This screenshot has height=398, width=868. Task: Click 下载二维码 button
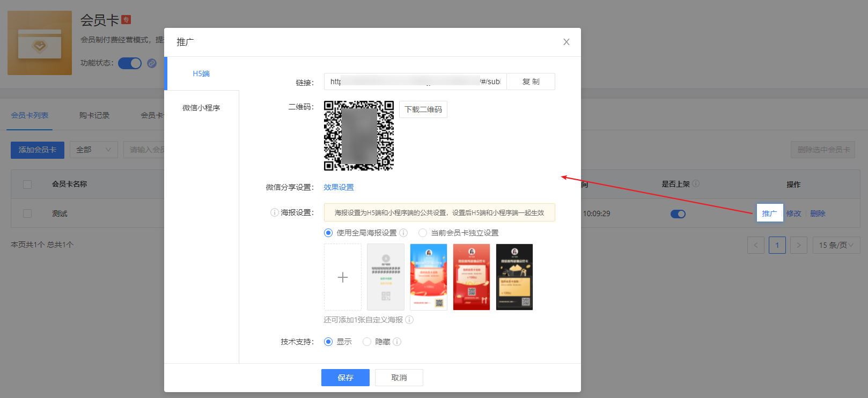point(423,109)
